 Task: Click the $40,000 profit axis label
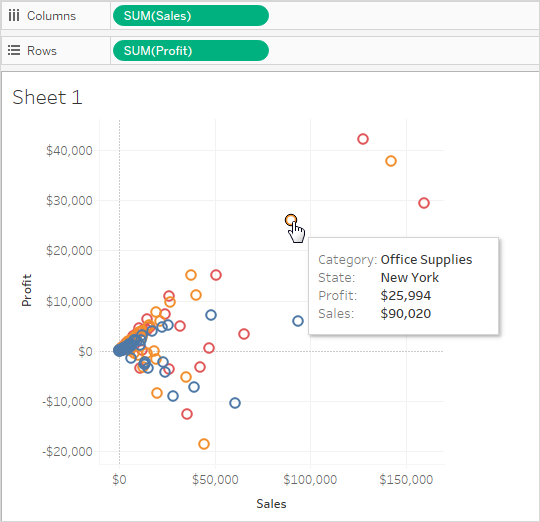tap(69, 150)
